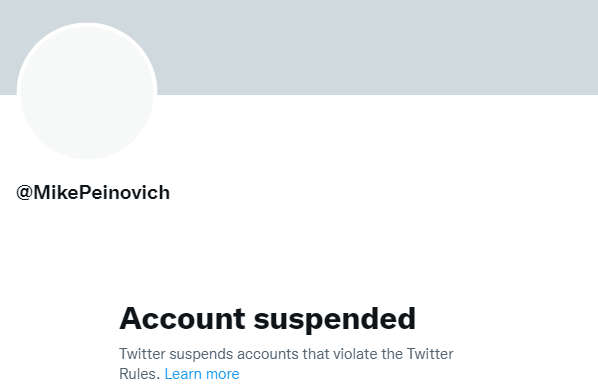Click the gray profile header banner
598x384 pixels.
pyautogui.click(x=299, y=47)
